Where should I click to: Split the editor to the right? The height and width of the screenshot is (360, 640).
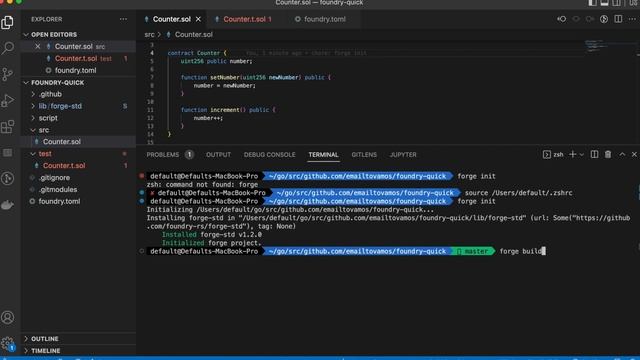[x=618, y=19]
